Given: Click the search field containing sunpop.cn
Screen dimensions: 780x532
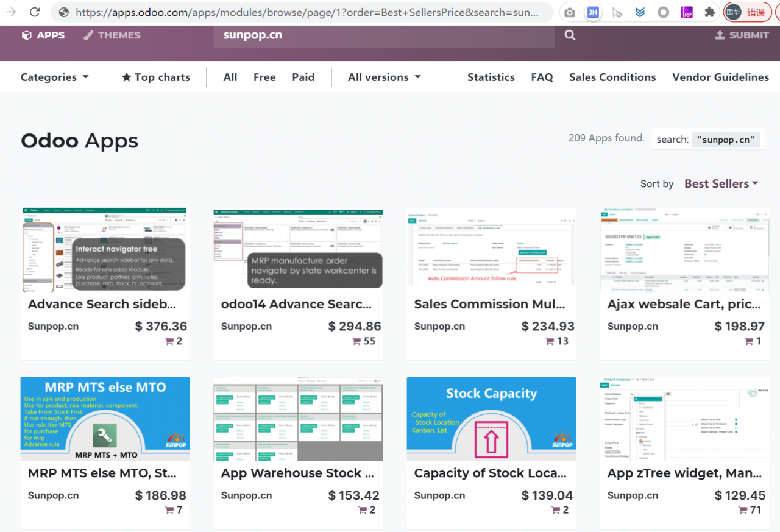Looking at the screenshot, I should (384, 35).
